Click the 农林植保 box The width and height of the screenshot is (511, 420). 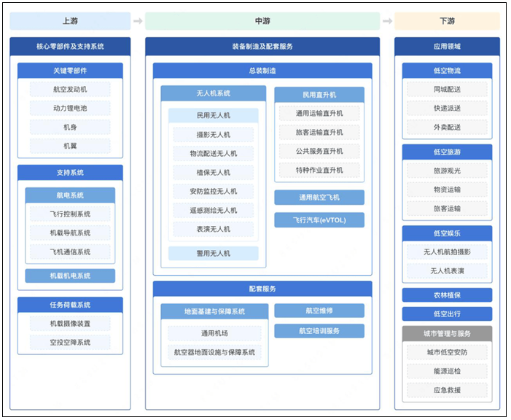447,295
